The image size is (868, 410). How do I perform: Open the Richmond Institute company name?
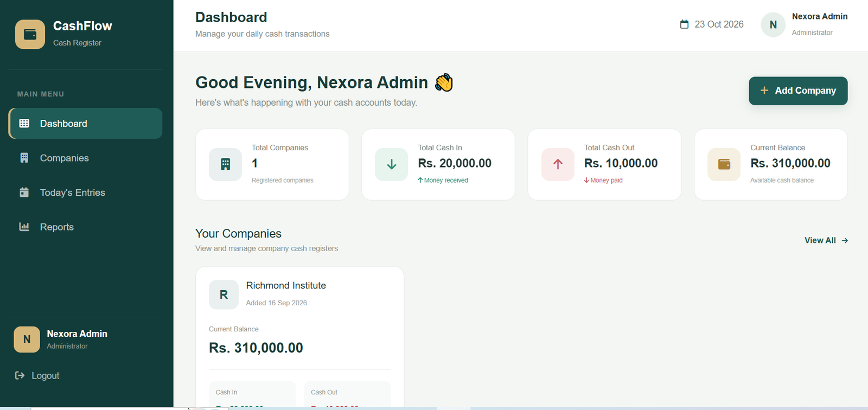click(x=286, y=285)
